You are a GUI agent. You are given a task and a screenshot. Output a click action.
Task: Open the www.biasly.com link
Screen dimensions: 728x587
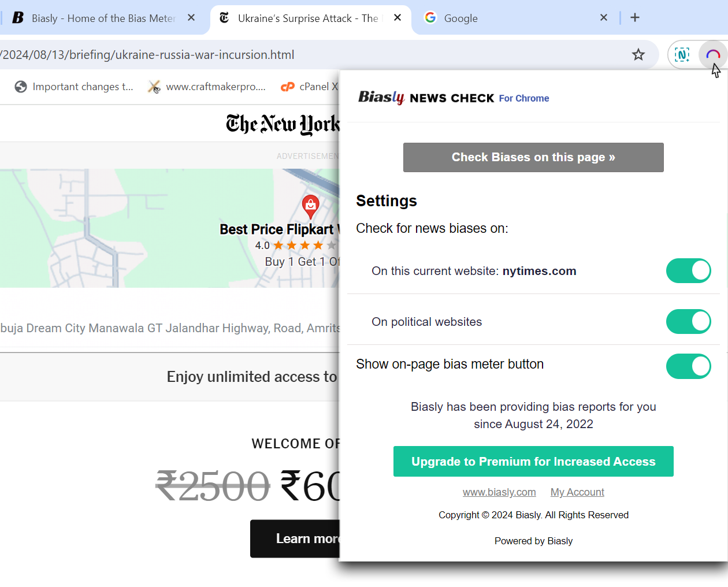(499, 492)
